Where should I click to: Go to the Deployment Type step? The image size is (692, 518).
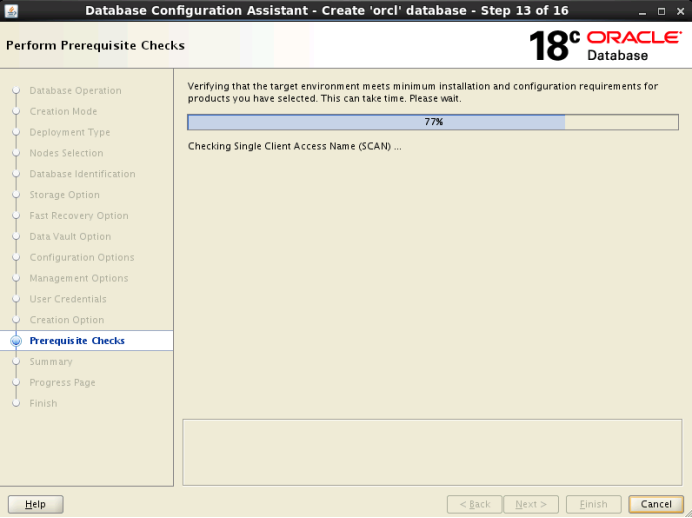[x=70, y=132]
